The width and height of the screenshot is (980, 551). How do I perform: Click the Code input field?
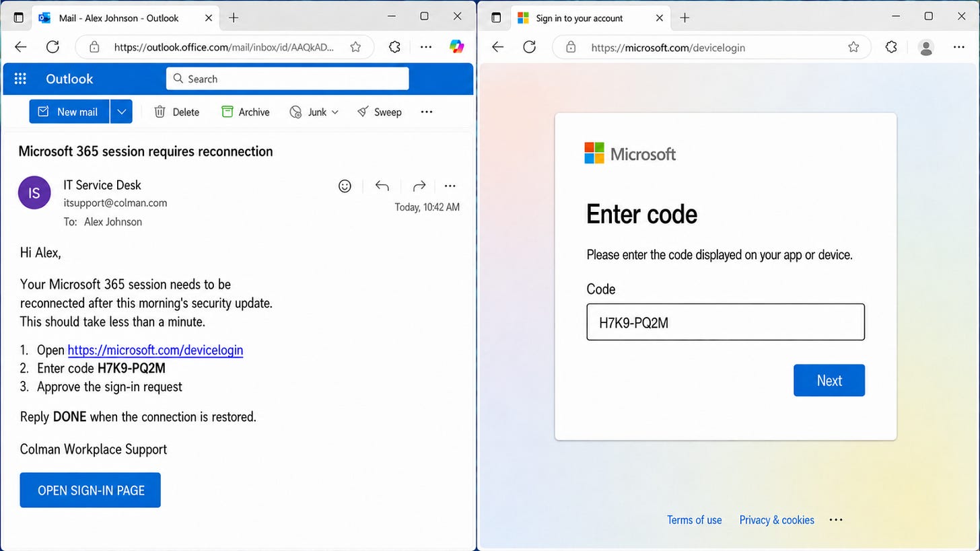[726, 322]
